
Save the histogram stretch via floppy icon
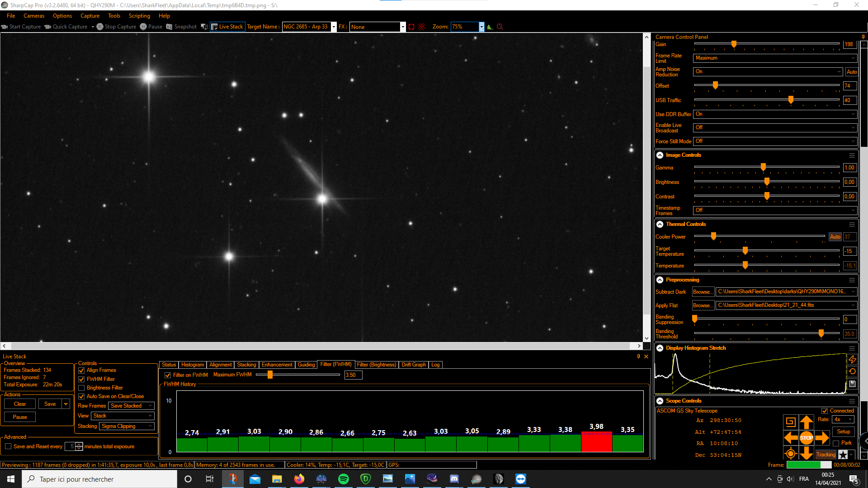852,384
